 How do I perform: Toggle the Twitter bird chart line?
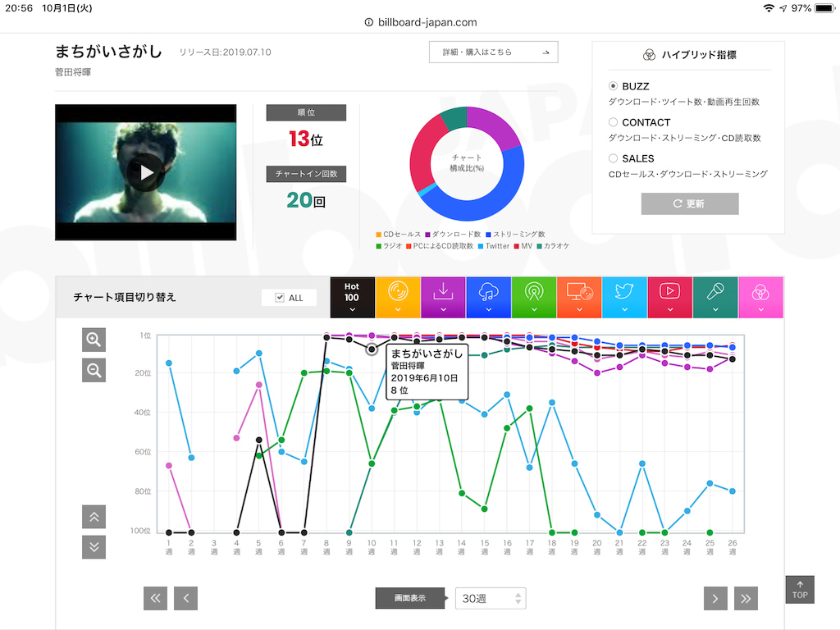624,297
